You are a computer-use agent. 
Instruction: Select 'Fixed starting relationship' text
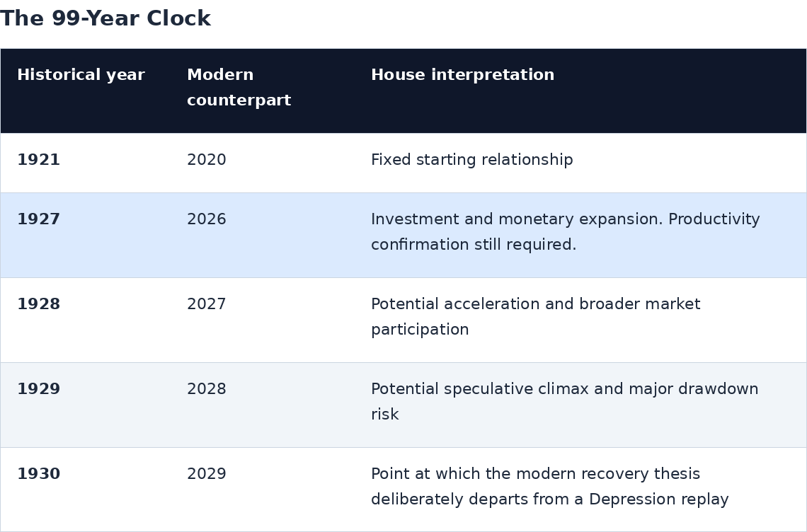coord(472,159)
